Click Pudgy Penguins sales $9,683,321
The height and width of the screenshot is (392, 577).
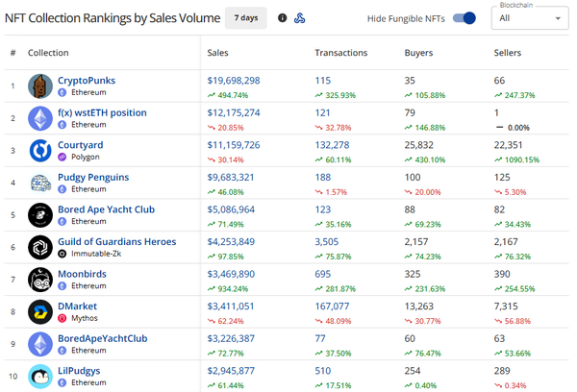(231, 177)
